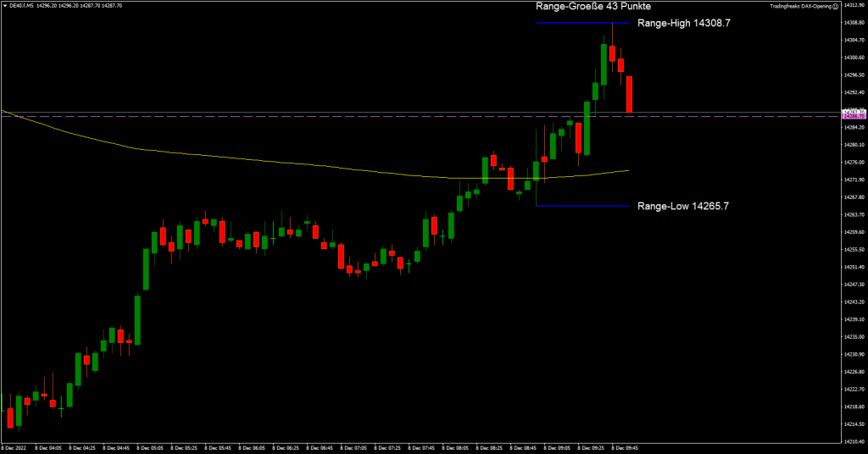Click the 14300.60 price scale label
The height and width of the screenshot is (454, 868).
(853, 58)
